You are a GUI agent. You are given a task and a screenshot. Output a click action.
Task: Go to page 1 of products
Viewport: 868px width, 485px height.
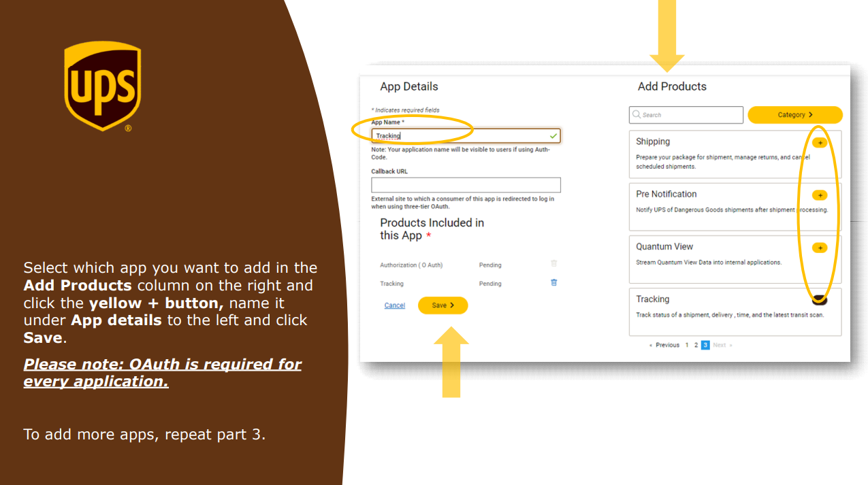pos(687,345)
